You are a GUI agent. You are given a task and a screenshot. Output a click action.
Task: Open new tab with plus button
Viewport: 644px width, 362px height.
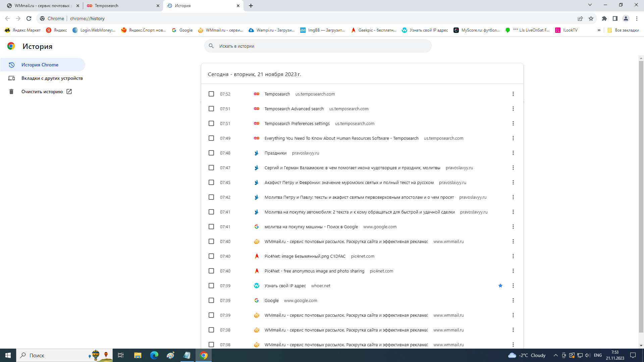coord(251,6)
